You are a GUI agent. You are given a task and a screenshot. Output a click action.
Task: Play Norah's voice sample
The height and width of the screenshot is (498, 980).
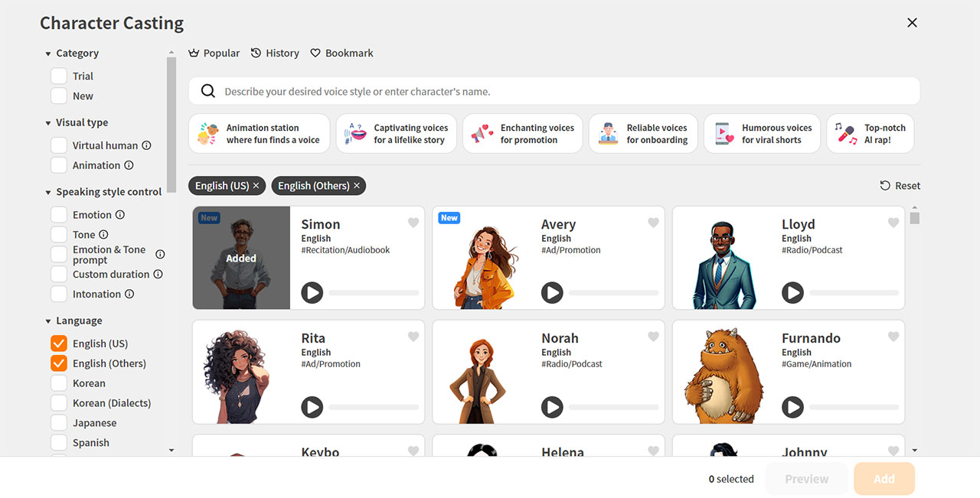[x=552, y=406]
